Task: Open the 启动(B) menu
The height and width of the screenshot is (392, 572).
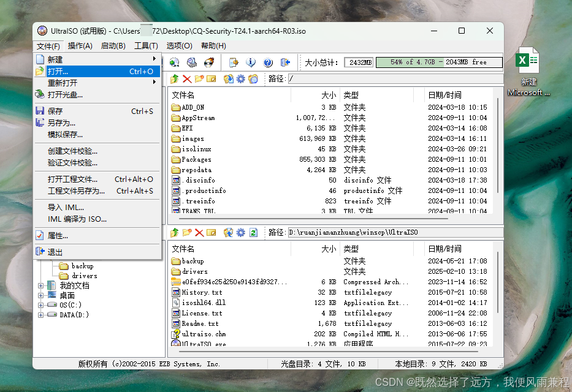Action: (113, 46)
